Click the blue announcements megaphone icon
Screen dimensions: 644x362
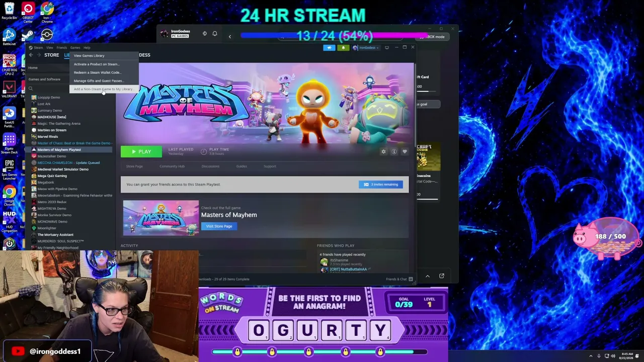click(x=329, y=48)
